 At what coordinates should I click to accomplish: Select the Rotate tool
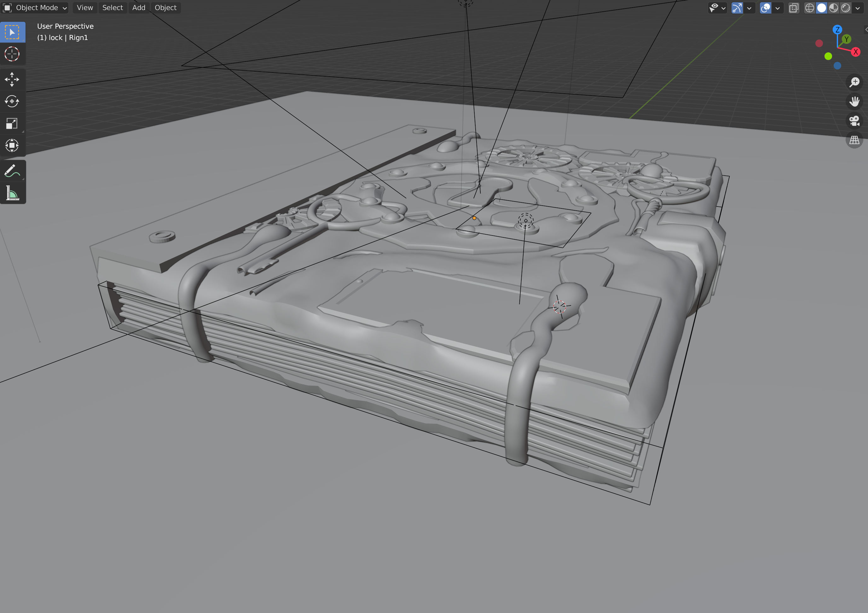point(12,101)
